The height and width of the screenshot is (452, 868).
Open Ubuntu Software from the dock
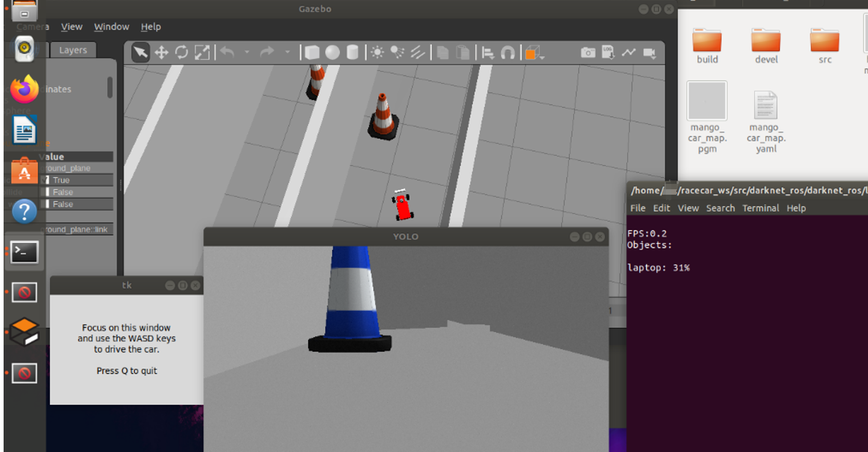point(24,170)
